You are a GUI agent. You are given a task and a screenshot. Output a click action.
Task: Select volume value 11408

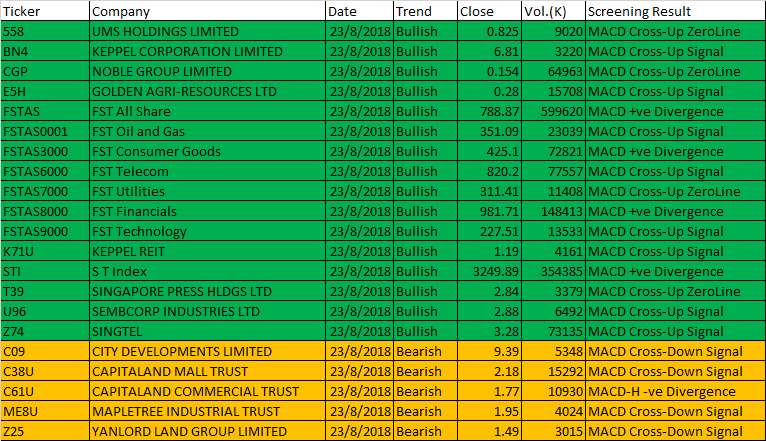point(553,191)
